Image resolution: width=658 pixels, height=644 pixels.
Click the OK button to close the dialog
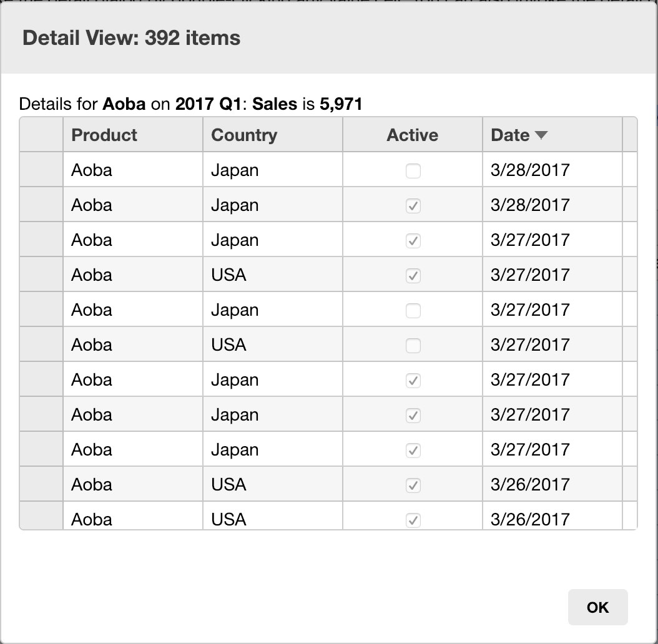click(x=597, y=607)
